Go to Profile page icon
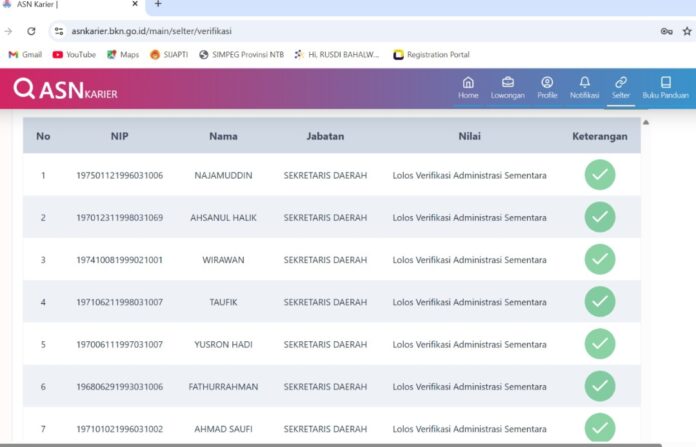 point(547,83)
